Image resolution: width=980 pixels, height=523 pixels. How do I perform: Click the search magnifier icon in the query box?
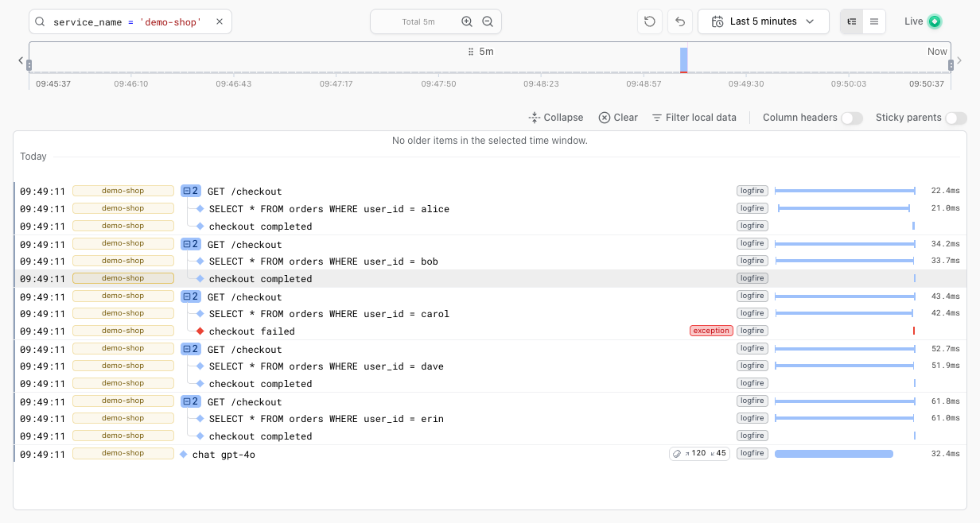coord(41,21)
